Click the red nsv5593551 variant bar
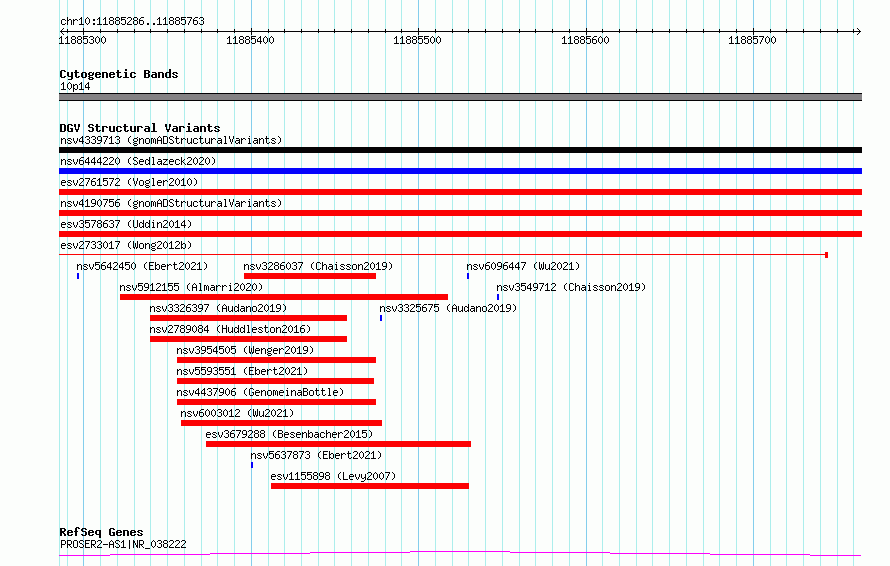Image resolution: width=890 pixels, height=566 pixels. 275,381
